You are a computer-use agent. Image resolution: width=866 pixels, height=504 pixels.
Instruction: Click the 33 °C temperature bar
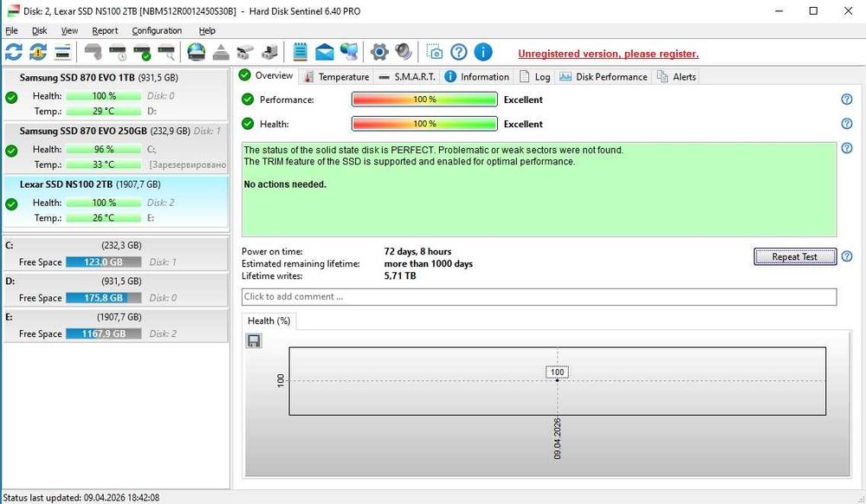[x=103, y=165]
